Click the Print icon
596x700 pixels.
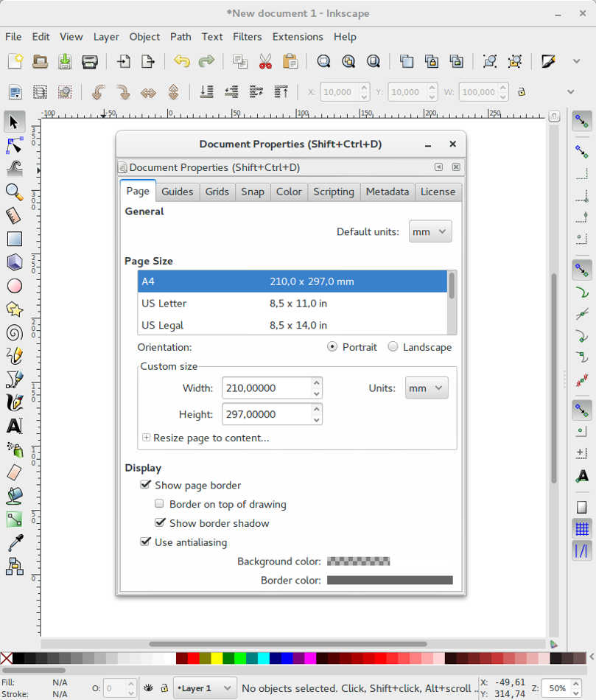[x=90, y=61]
